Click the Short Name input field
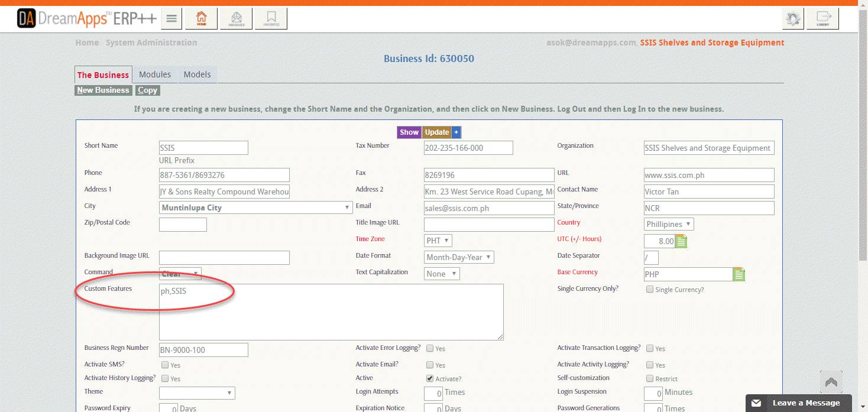Viewport: 868px width, 412px height. tap(203, 148)
